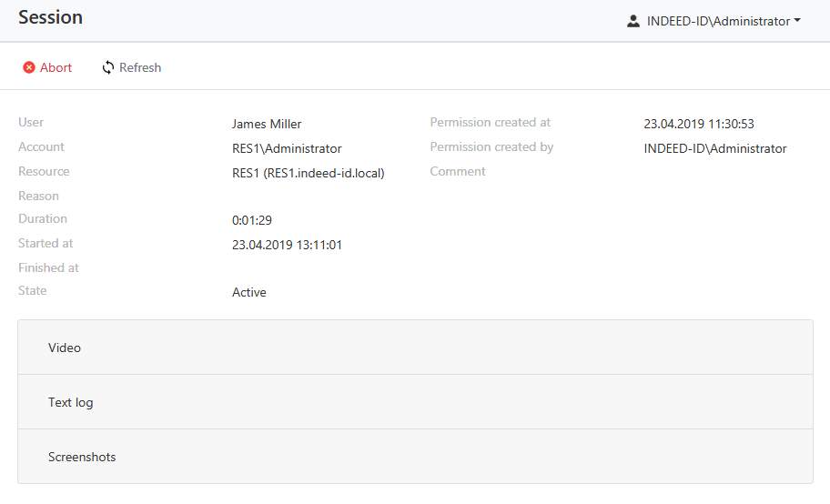The width and height of the screenshot is (830, 504).
Task: Click the caret arrow beside Administrator
Action: pyautogui.click(x=797, y=21)
